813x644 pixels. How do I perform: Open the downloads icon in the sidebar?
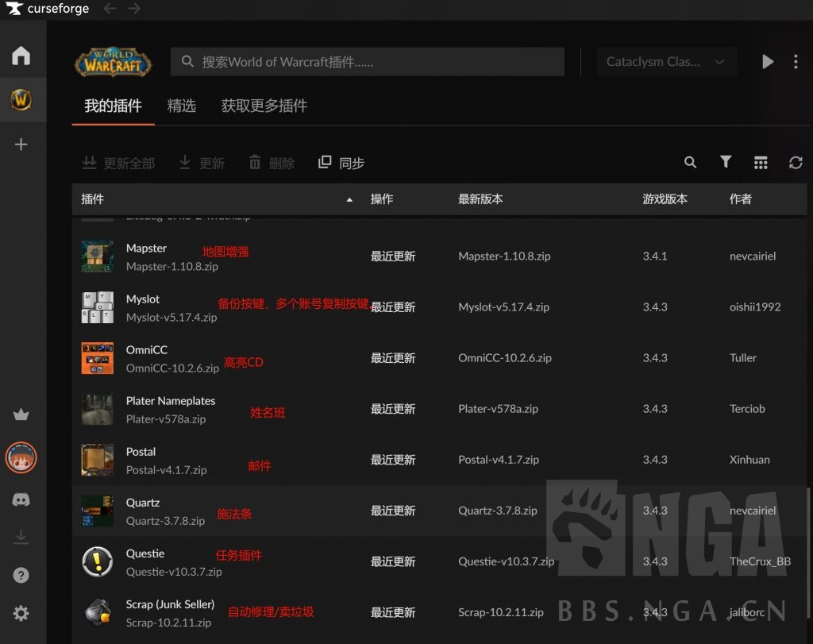click(21, 537)
